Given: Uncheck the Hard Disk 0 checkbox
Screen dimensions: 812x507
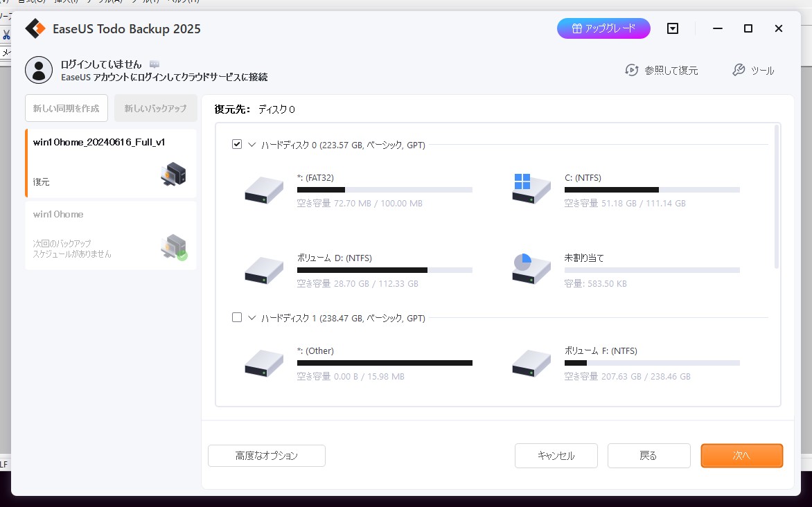Looking at the screenshot, I should (237, 144).
